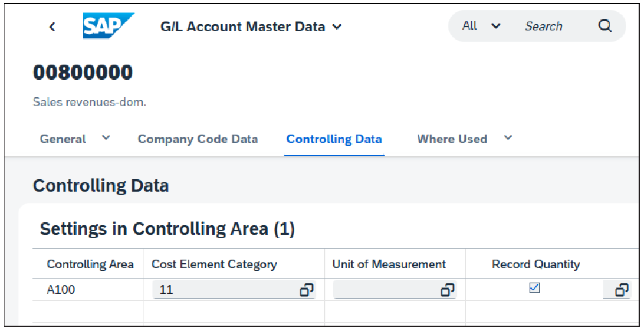Click the SAP logo
This screenshot has width=644, height=331.
click(108, 26)
